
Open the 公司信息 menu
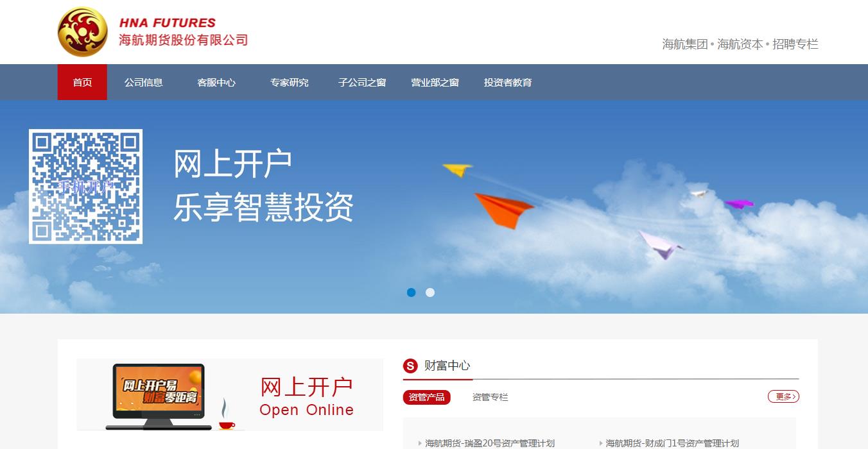pos(144,82)
